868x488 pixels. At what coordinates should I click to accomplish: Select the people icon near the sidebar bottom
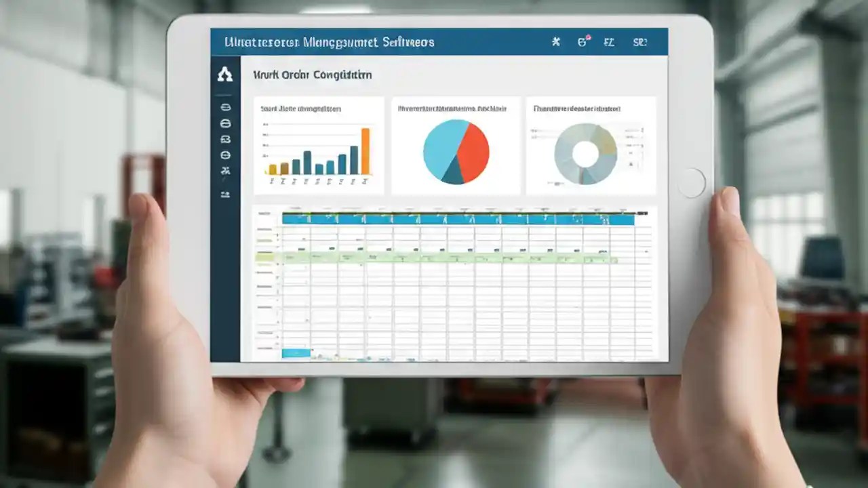click(225, 170)
